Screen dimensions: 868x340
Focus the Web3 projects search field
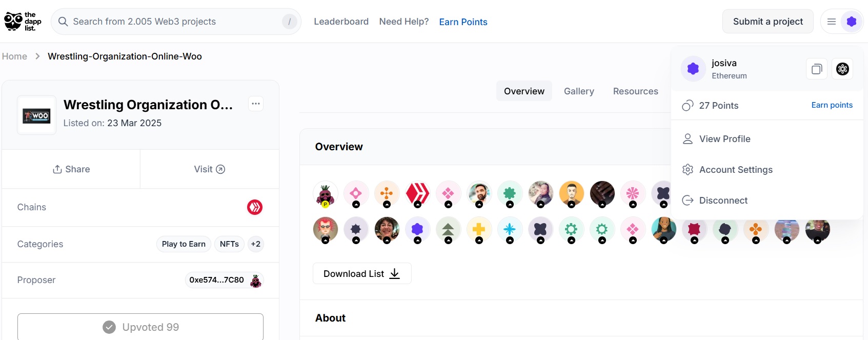(x=175, y=22)
